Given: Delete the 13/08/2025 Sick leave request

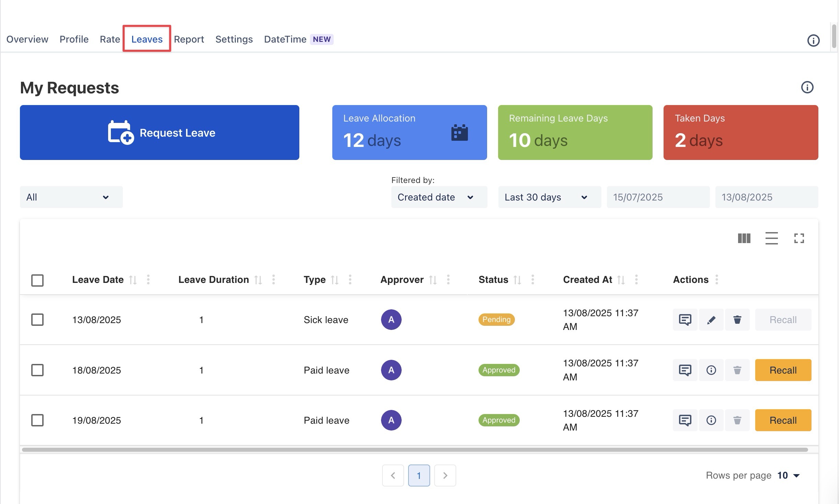Looking at the screenshot, I should (737, 320).
